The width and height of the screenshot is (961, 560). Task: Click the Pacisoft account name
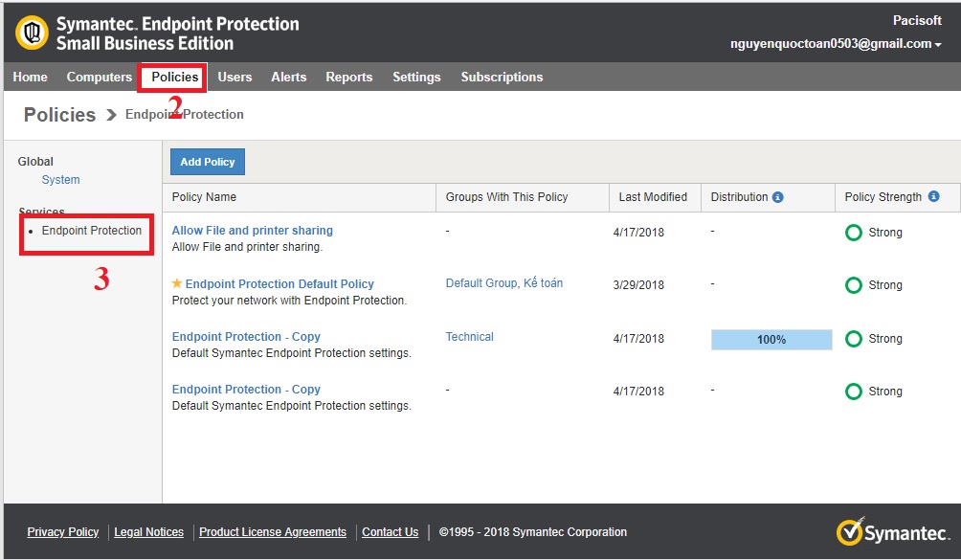coord(917,20)
